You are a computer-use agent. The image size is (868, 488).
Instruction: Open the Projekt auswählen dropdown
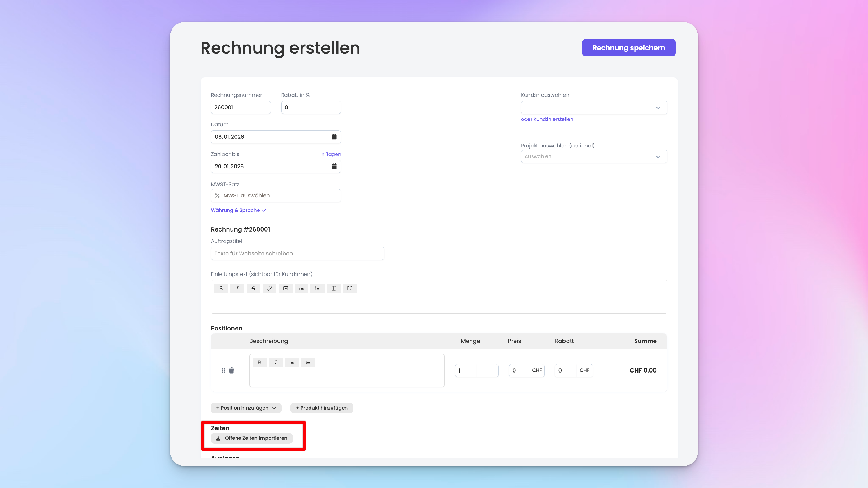594,157
